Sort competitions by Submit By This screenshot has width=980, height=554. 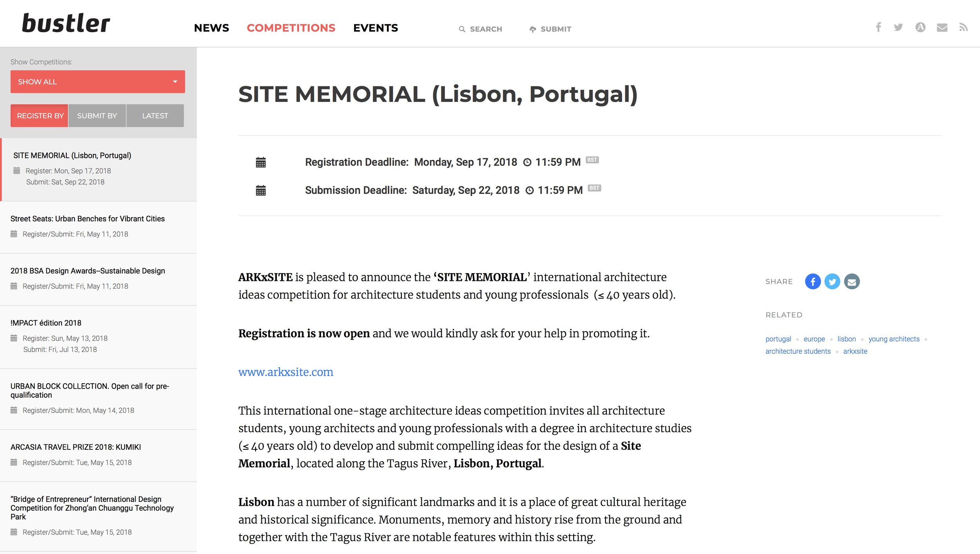(x=97, y=116)
